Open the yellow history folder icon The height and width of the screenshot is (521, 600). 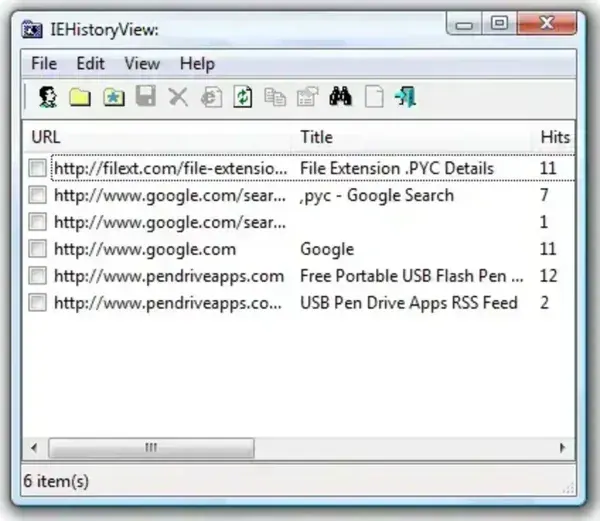click(80, 97)
